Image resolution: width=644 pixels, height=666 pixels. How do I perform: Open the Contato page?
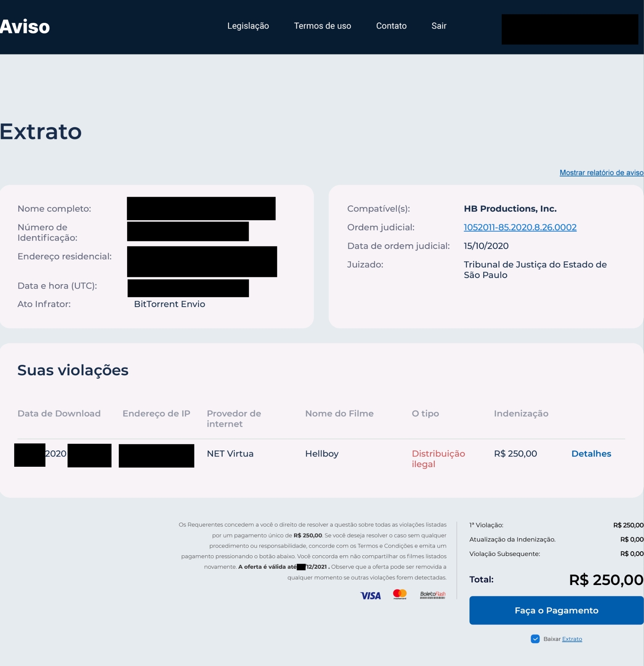[x=391, y=26]
